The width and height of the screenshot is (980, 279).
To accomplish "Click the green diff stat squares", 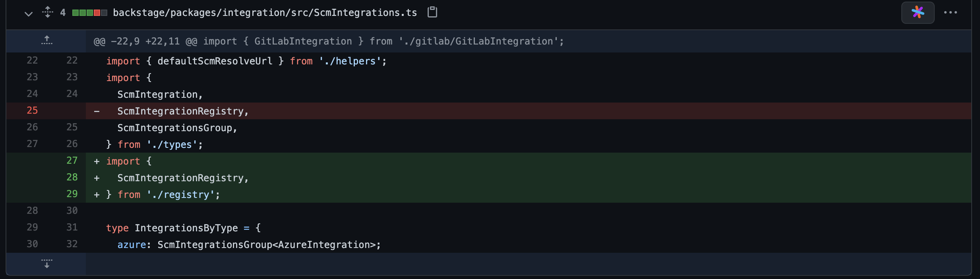I will click(81, 12).
